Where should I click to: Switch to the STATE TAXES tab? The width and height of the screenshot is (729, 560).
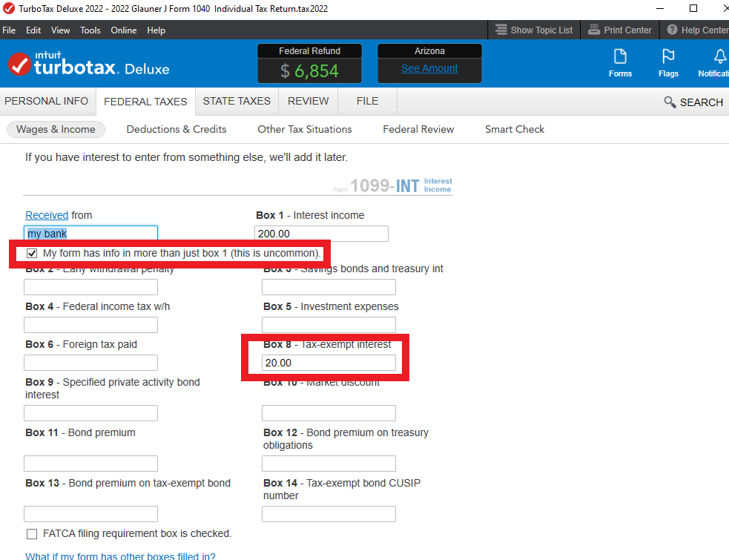pos(237,102)
